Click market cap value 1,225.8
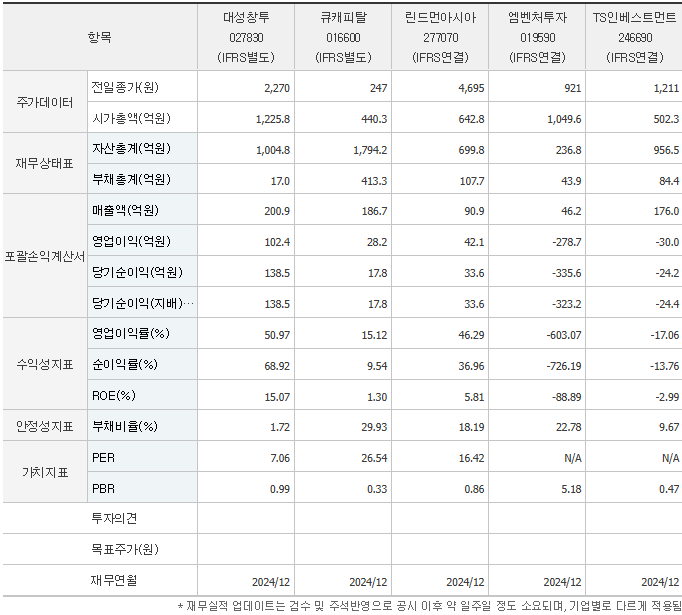 tap(273, 119)
